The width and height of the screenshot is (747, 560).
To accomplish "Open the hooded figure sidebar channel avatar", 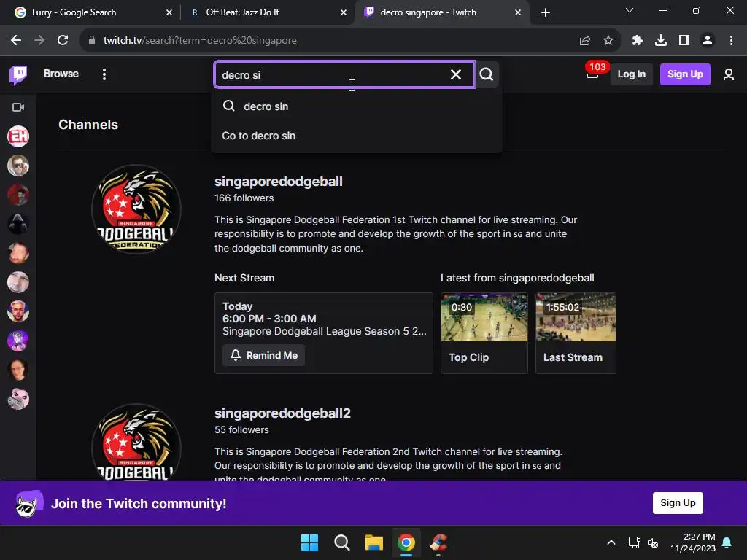I will point(18,224).
